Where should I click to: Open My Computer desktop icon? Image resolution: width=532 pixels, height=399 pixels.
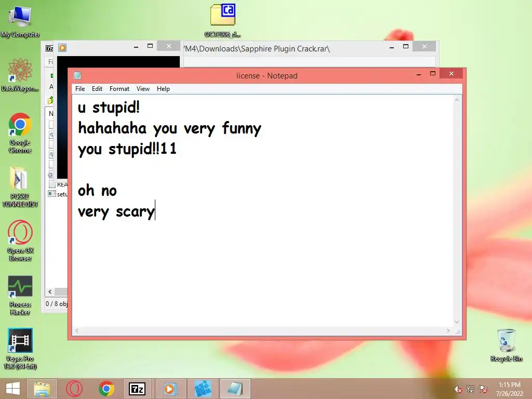(20, 21)
